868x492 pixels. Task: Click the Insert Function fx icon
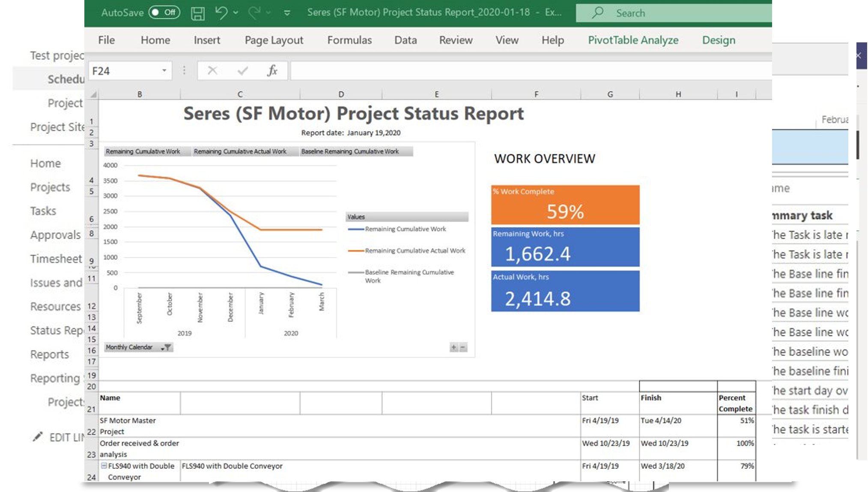(272, 71)
